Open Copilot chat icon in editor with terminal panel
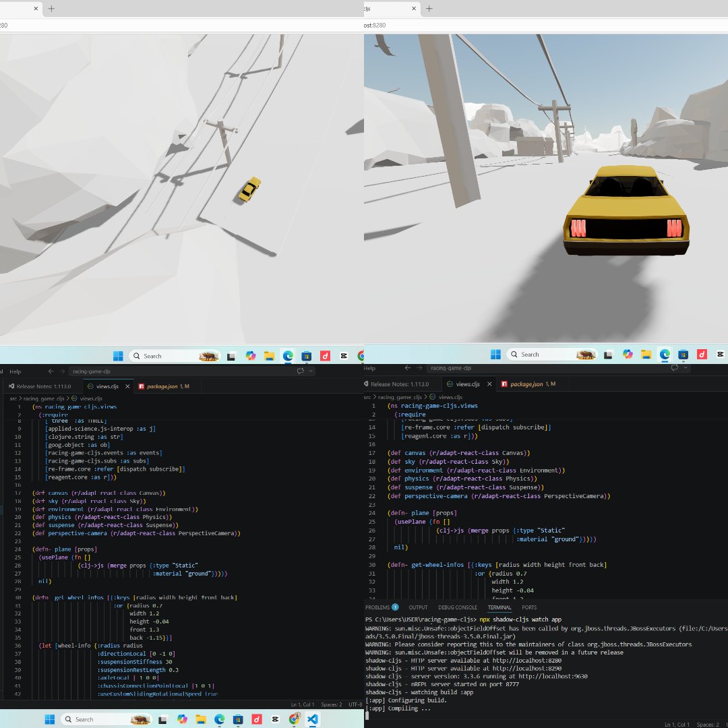728x728 pixels. [x=674, y=368]
